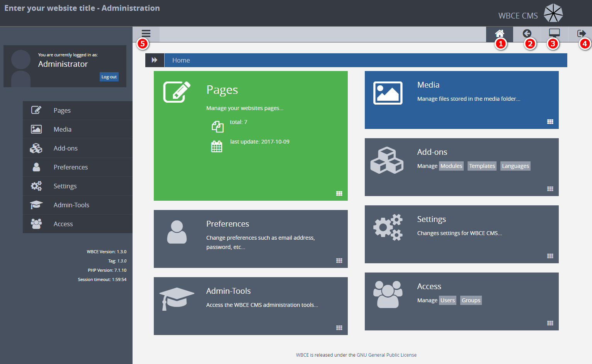Click the group icon on Access tile

pyautogui.click(x=388, y=294)
